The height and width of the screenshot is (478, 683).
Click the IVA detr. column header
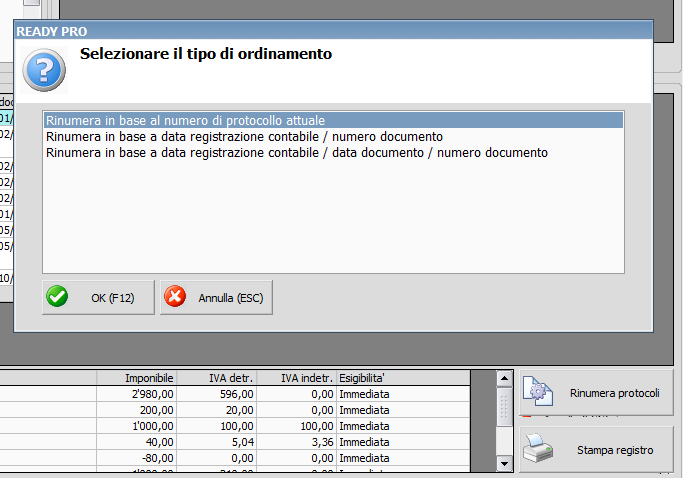[x=217, y=378]
